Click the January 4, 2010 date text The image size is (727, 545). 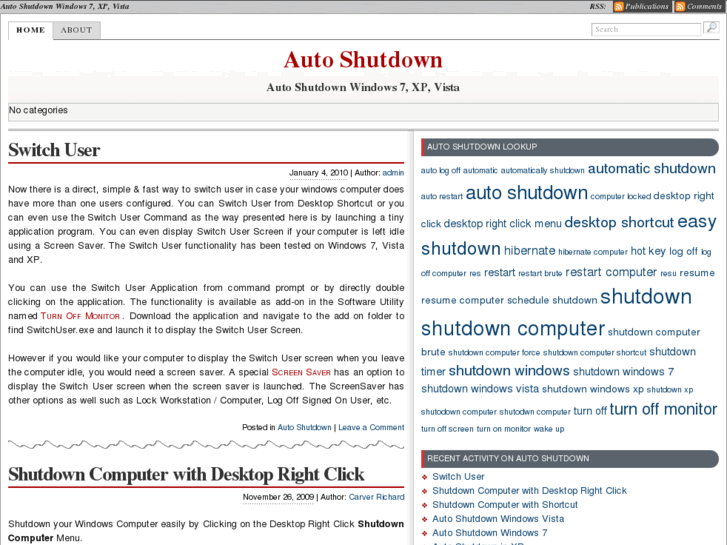pyautogui.click(x=319, y=173)
